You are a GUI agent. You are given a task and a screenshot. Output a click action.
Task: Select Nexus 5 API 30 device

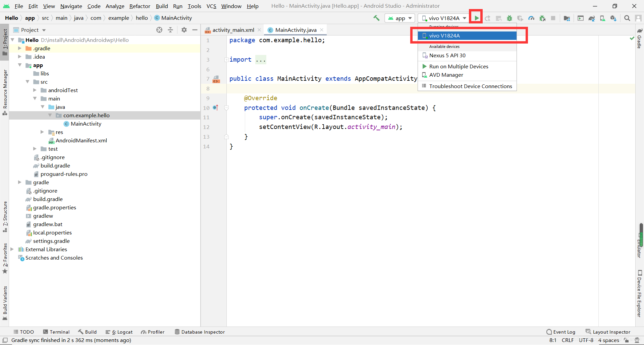tap(467, 55)
